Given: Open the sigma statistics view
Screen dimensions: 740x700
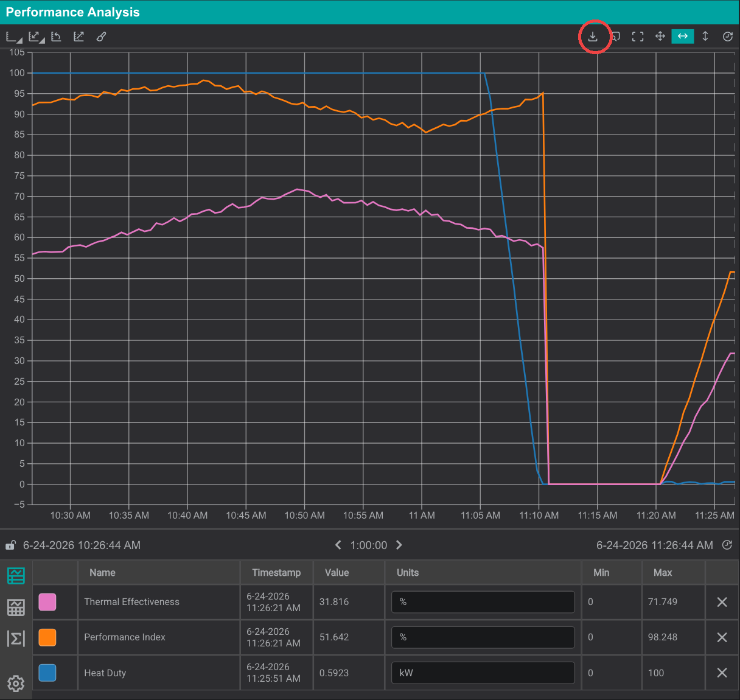Looking at the screenshot, I should point(16,639).
